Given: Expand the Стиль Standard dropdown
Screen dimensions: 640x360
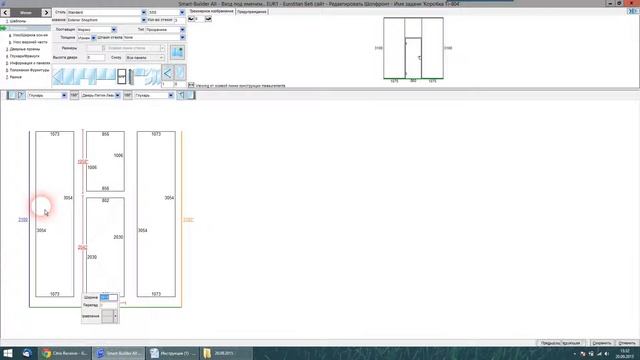Looking at the screenshot, I should [144, 13].
